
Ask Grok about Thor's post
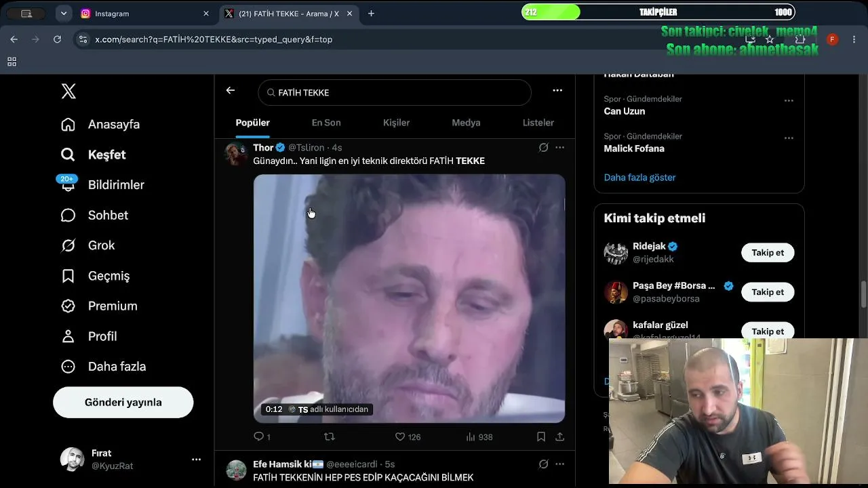coord(543,148)
